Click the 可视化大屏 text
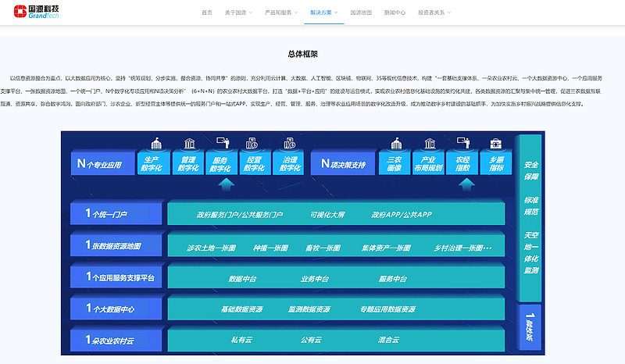Viewport: 625px width, 364px height. pyautogui.click(x=327, y=215)
